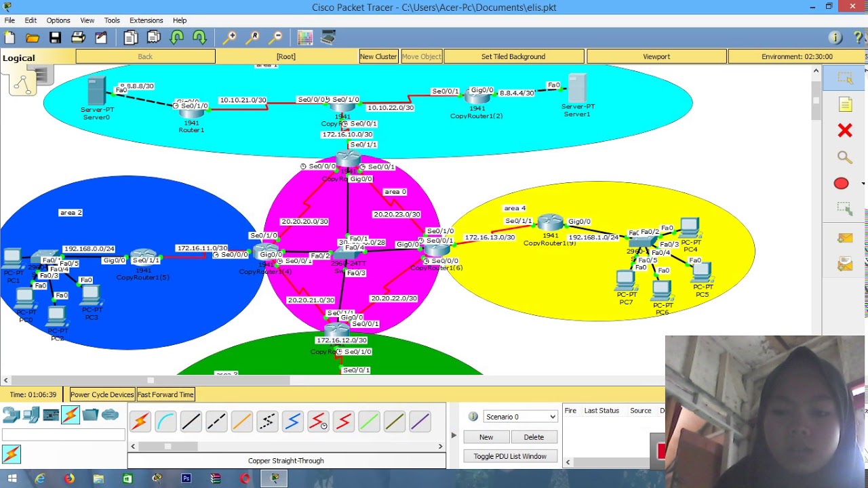The width and height of the screenshot is (868, 488).
Task: Print the topology using the printer icon
Action: (78, 38)
